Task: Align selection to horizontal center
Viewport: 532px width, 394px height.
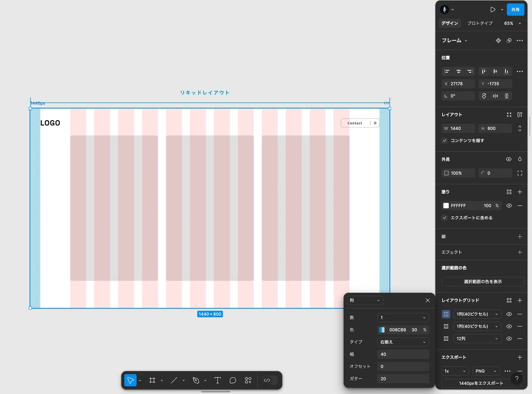Action: tap(458, 71)
